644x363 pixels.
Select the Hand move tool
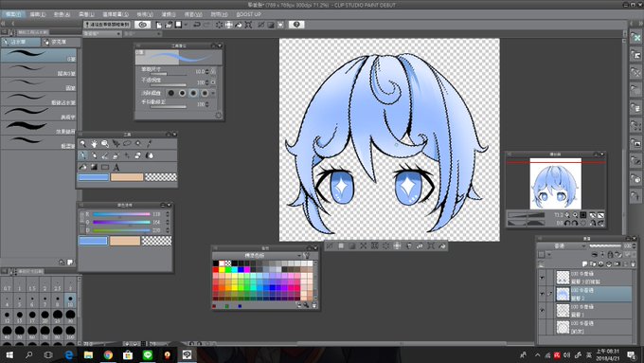click(x=94, y=144)
